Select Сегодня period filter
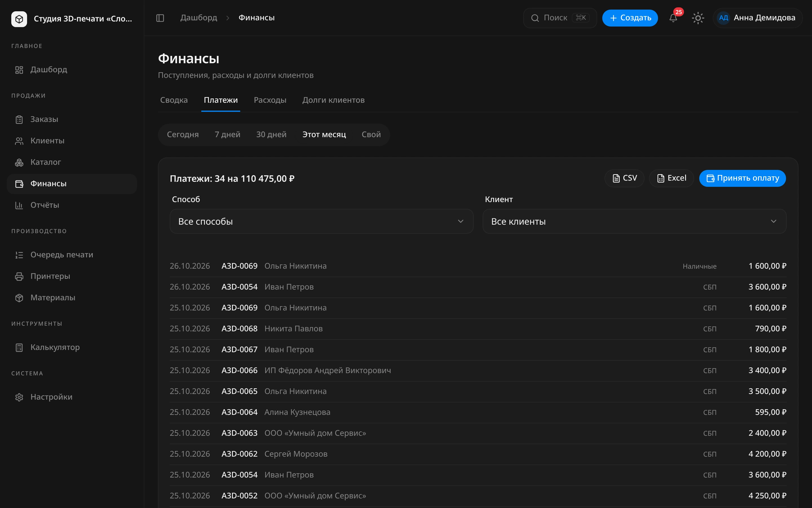The width and height of the screenshot is (812, 508). (x=182, y=134)
